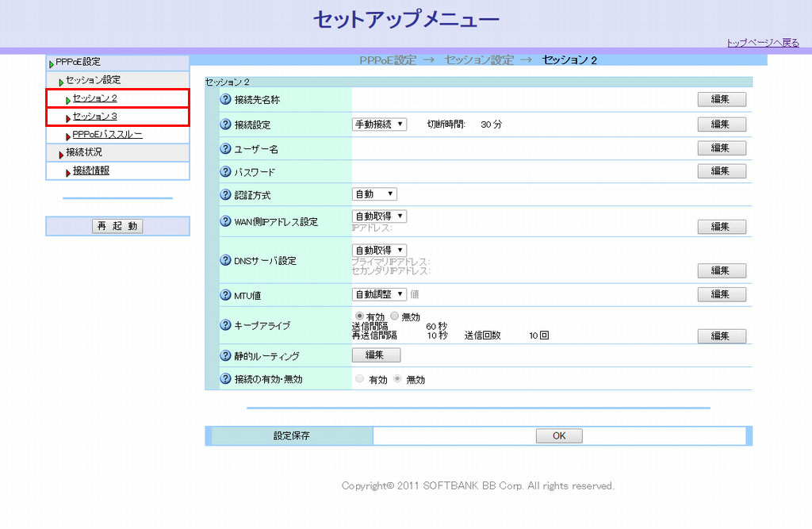Open the 手動接続 connection dropdown

point(379,125)
